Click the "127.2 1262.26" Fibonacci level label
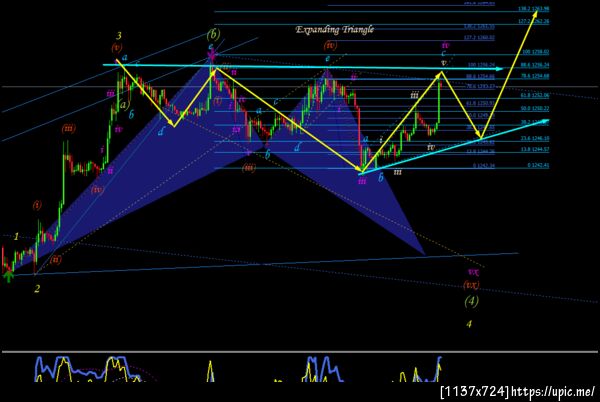Screen dimensions: 600x402 tap(534, 21)
